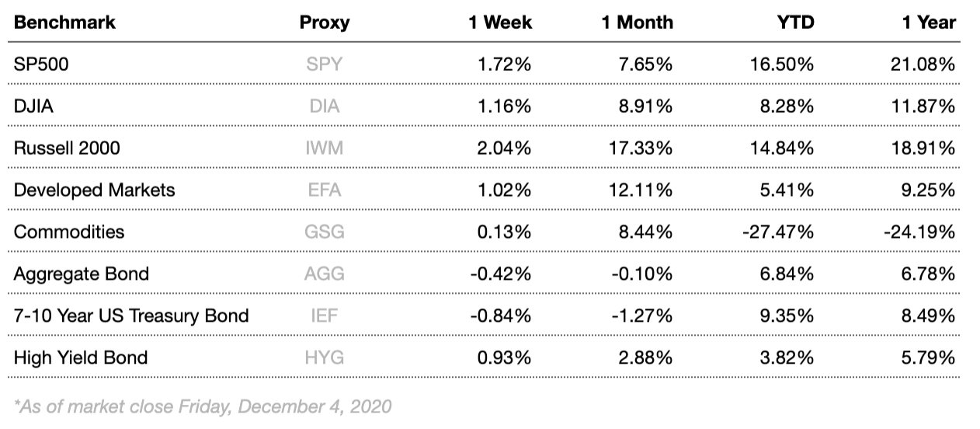Select the SP500 benchmark row label

coord(41,65)
